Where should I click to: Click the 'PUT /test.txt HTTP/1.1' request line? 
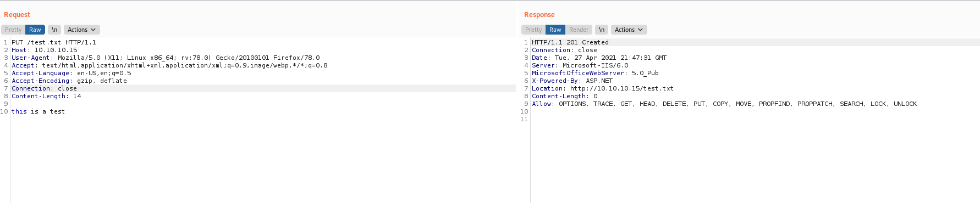tap(54, 42)
